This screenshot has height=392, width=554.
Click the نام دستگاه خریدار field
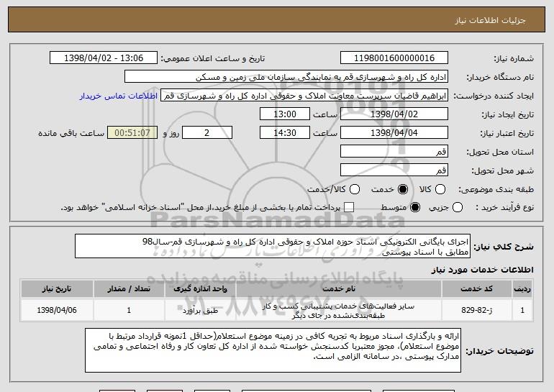(286, 77)
